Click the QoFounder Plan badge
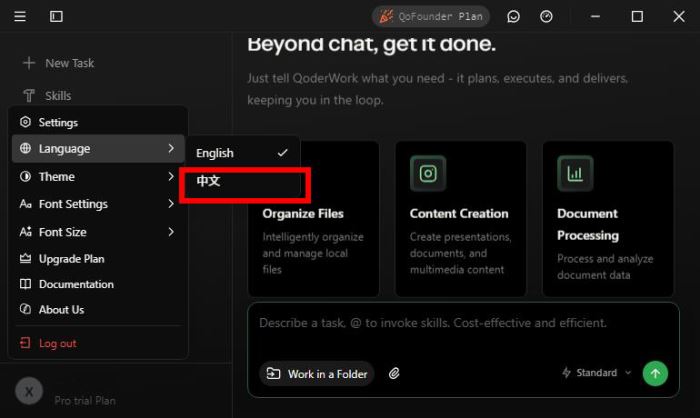Image resolution: width=700 pixels, height=418 pixels. click(431, 16)
